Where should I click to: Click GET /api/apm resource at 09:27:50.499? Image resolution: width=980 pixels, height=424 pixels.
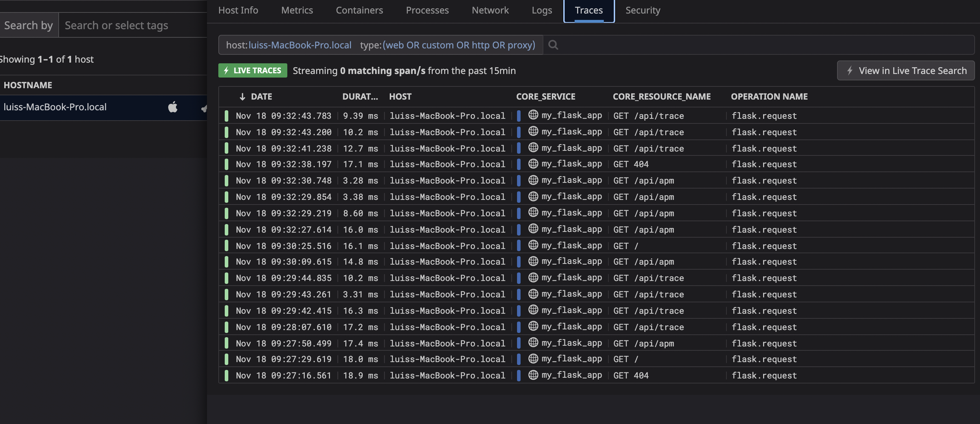pos(643,344)
